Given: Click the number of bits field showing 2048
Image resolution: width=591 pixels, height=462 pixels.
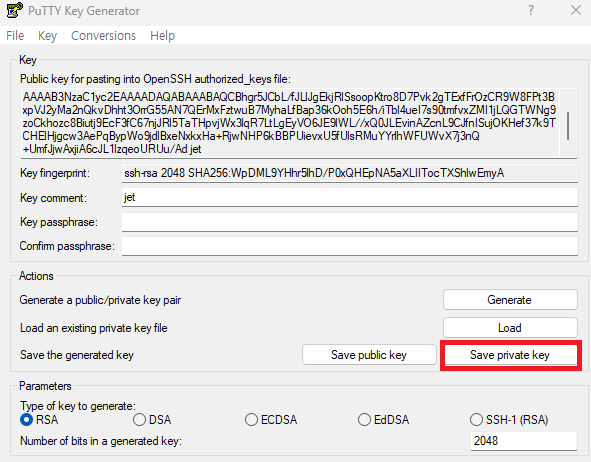Looking at the screenshot, I should (x=524, y=441).
